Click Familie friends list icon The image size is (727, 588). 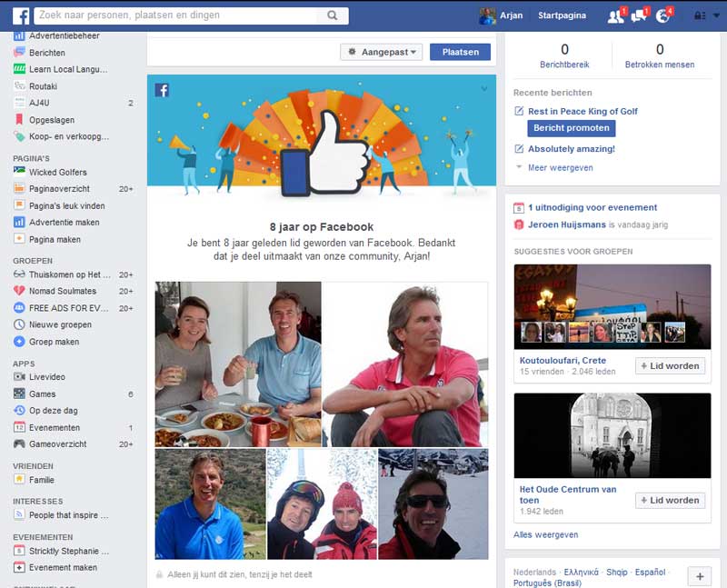coord(19,480)
